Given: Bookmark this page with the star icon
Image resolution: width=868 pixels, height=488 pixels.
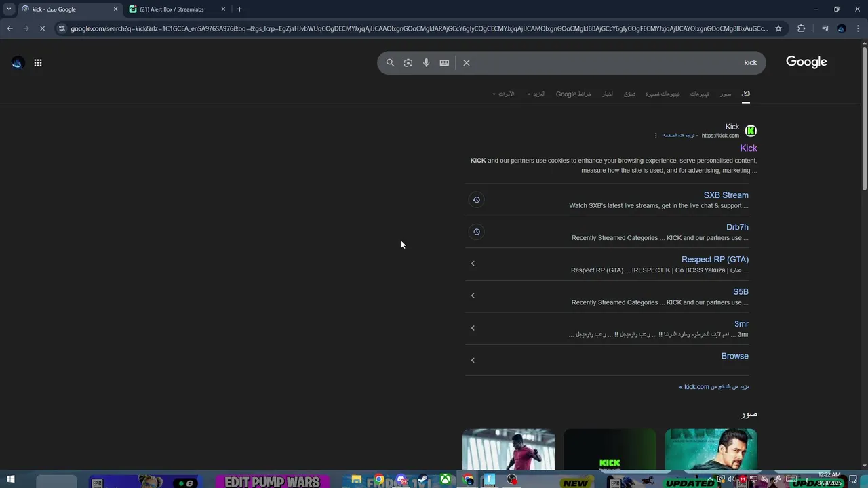Looking at the screenshot, I should 778,28.
